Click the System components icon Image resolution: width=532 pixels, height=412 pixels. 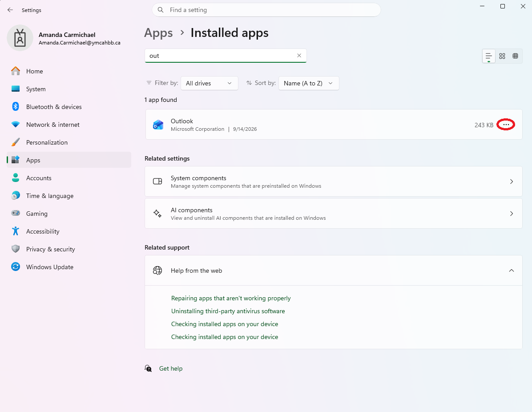click(x=157, y=181)
